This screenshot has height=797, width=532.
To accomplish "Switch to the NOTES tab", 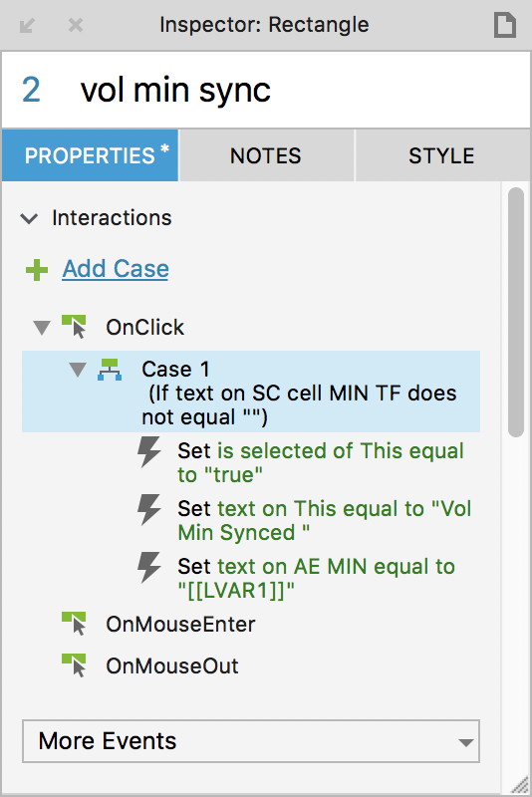I will point(266,155).
